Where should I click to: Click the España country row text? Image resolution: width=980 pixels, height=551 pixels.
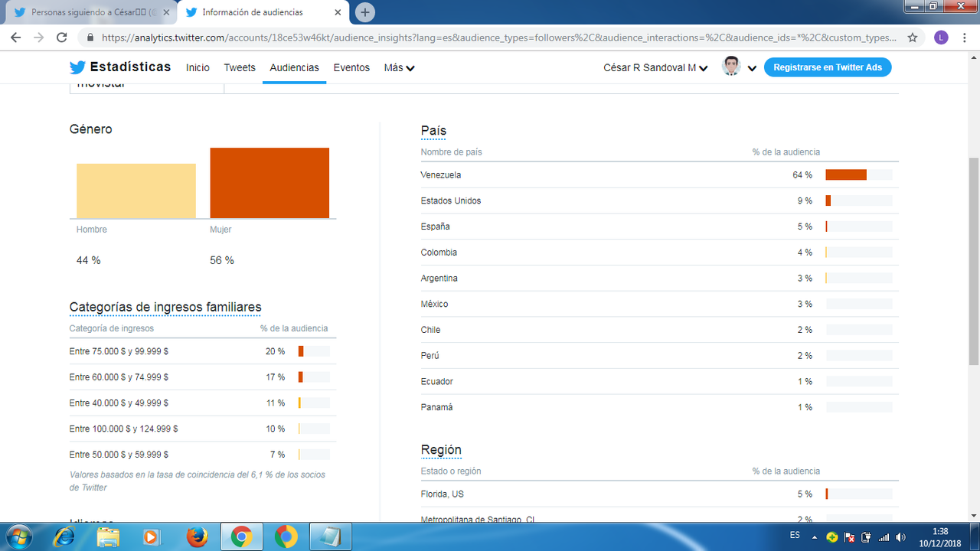coord(435,227)
